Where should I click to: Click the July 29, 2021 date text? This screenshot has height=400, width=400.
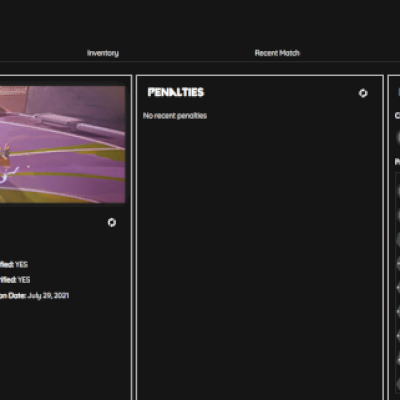48,296
